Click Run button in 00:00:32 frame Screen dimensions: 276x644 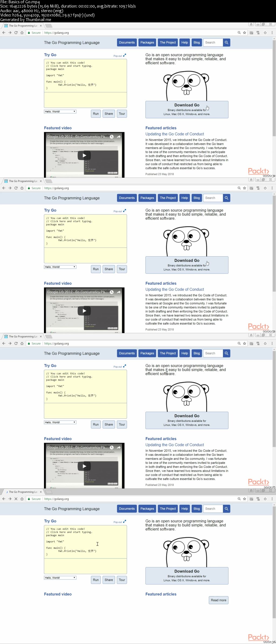point(96,114)
